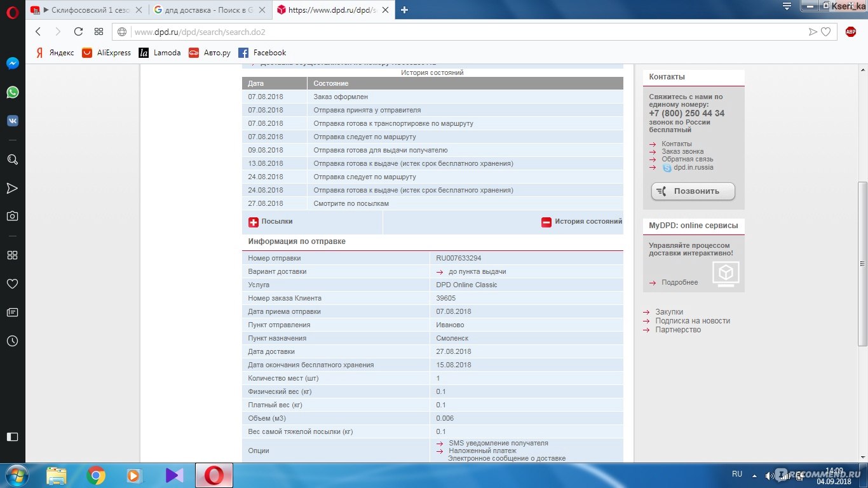Reload the DPD tracking page
868x488 pixels.
pyautogui.click(x=78, y=32)
